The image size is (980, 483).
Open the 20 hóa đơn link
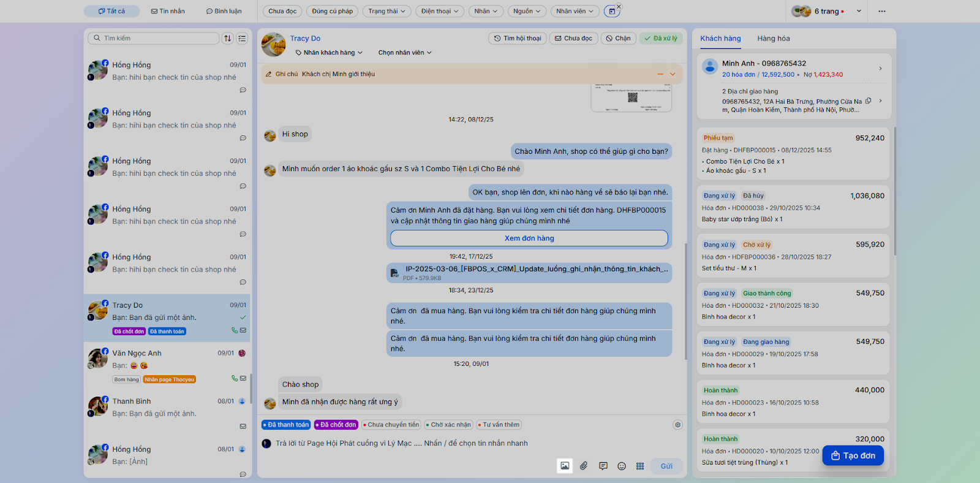click(738, 75)
